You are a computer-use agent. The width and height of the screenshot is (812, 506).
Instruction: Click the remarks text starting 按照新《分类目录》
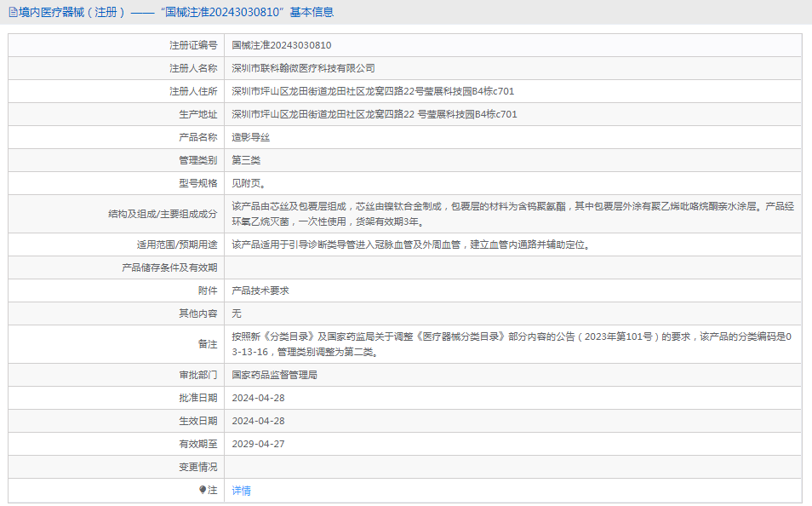(x=512, y=344)
